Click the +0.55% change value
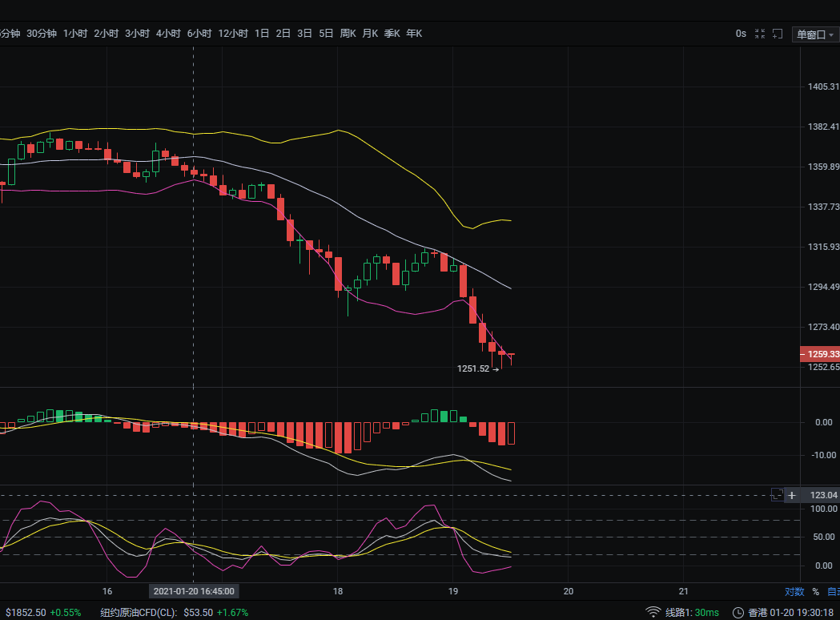 (x=66, y=612)
